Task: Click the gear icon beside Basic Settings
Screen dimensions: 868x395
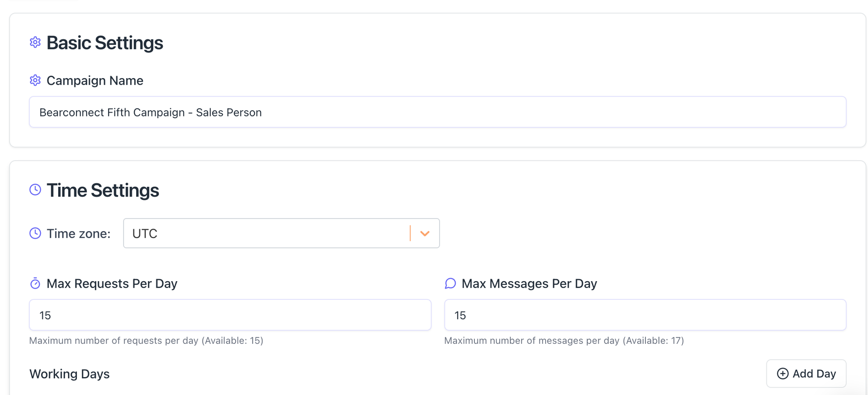Action: (x=35, y=42)
